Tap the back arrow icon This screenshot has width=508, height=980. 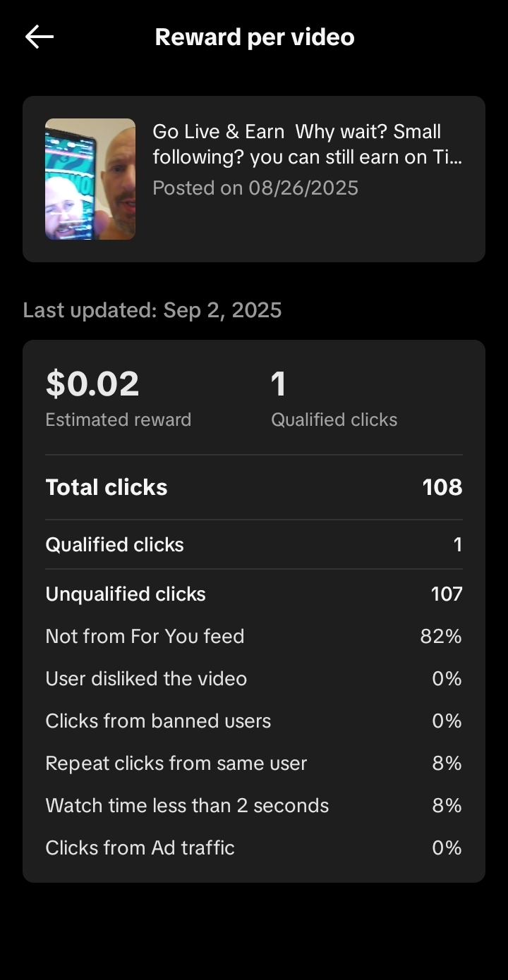click(40, 37)
